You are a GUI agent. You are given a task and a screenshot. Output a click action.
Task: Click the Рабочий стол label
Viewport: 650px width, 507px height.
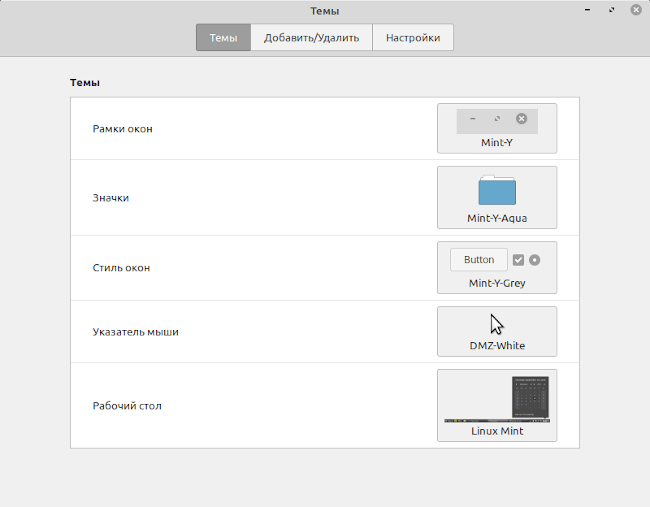[x=127, y=406]
